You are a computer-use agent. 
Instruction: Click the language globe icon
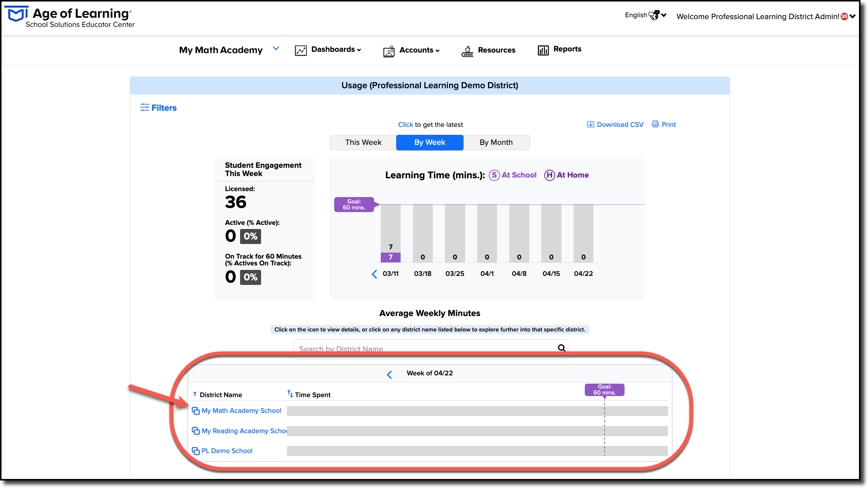[x=654, y=15]
